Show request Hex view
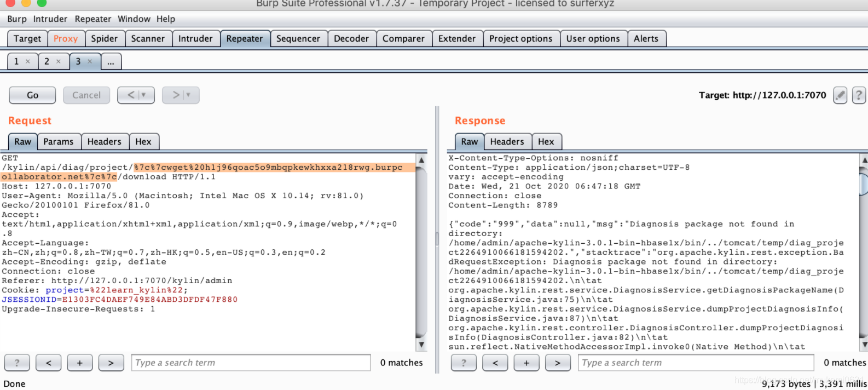 143,142
